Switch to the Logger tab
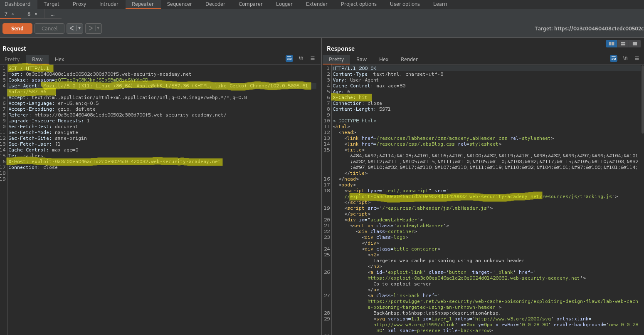This screenshot has height=335, width=644. (x=284, y=4)
